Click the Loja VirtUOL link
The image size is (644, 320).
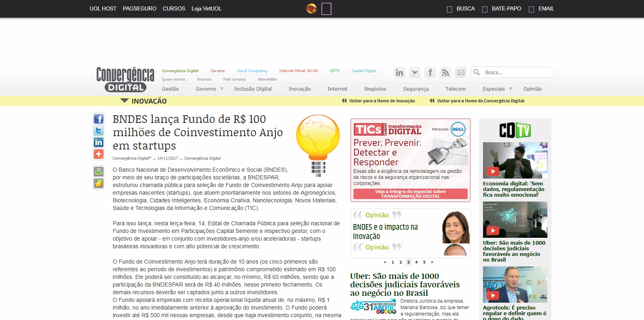click(x=206, y=8)
